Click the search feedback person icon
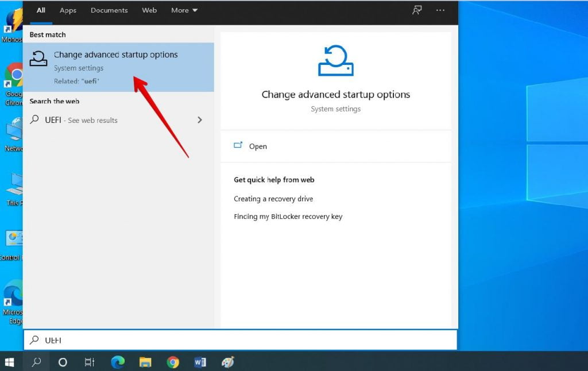This screenshot has height=371, width=588. pos(417,10)
